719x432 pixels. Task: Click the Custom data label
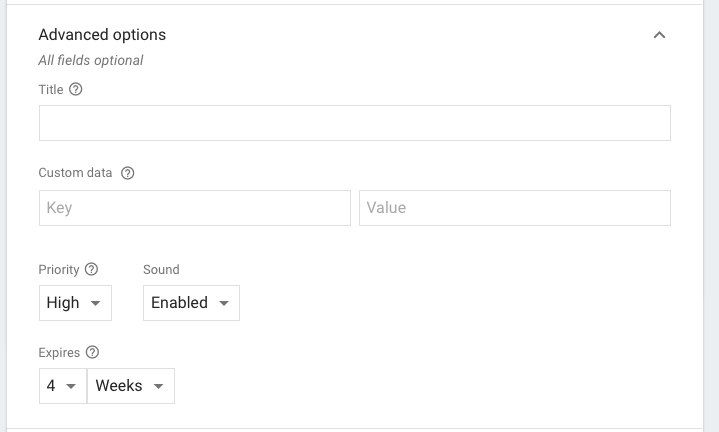pyautogui.click(x=75, y=173)
